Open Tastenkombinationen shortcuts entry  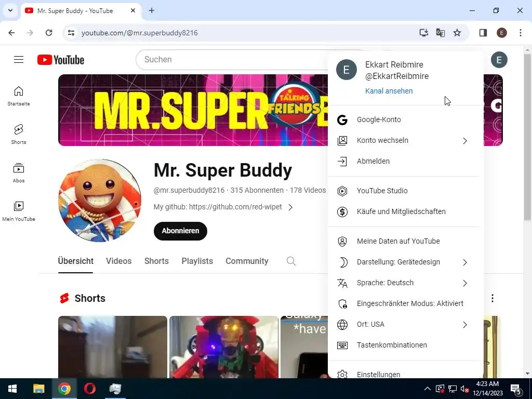pos(405,345)
